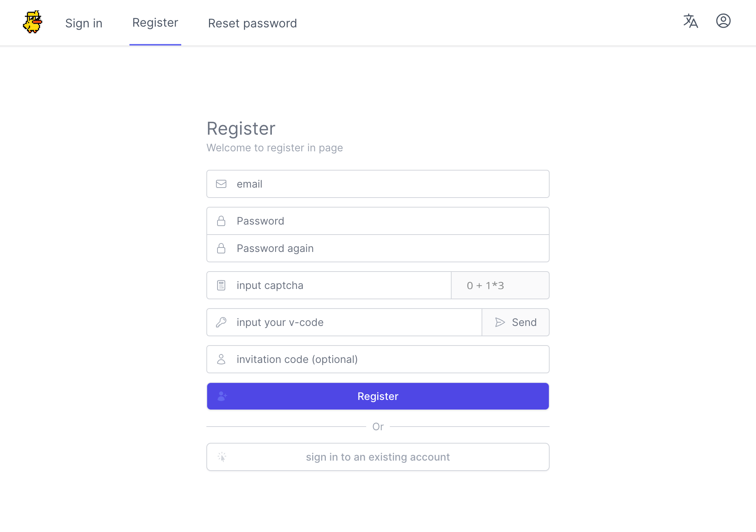Click Reset password menu item
The height and width of the screenshot is (532, 756).
coord(252,23)
